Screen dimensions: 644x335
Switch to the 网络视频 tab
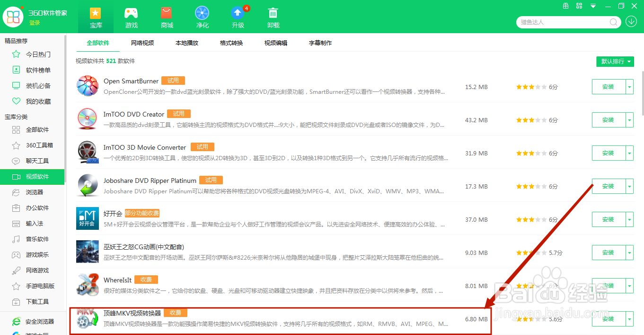142,43
